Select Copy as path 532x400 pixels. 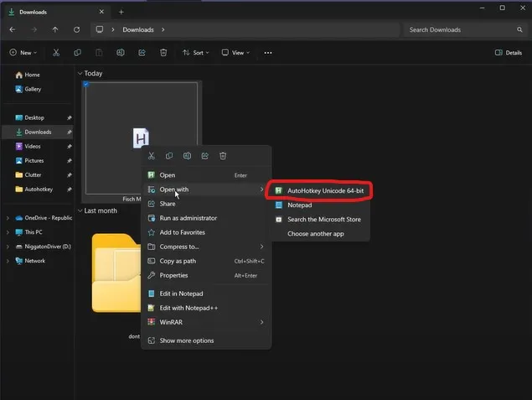coord(206,261)
